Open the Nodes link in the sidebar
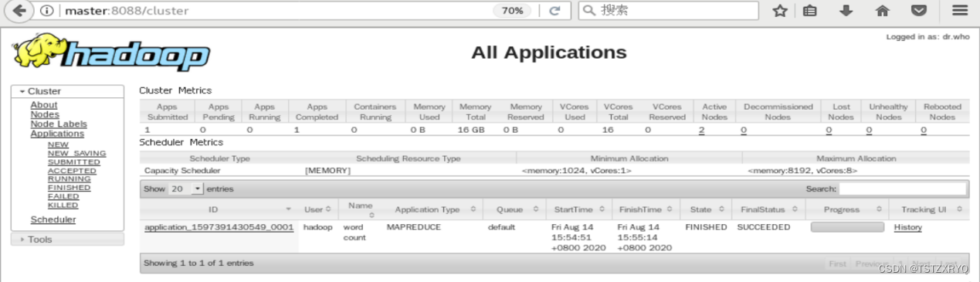The width and height of the screenshot is (980, 282). (45, 114)
